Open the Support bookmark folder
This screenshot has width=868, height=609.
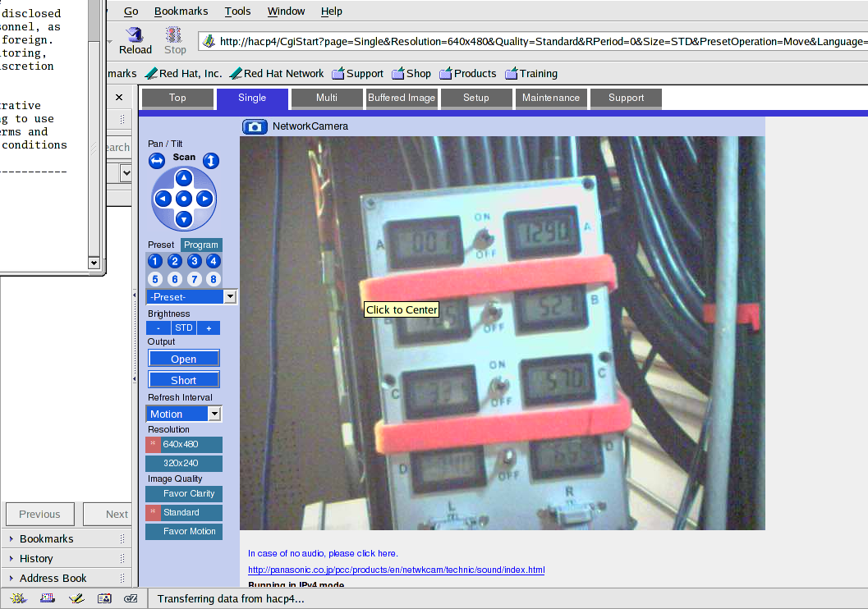[x=357, y=74]
